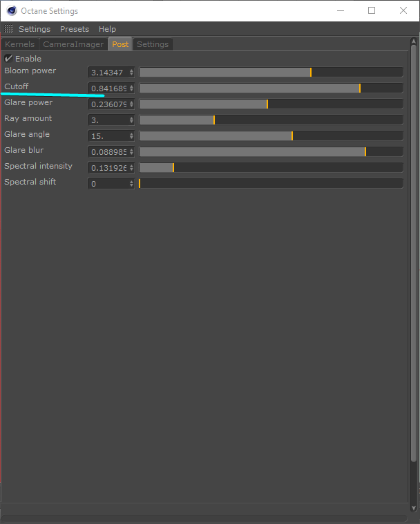Screen dimensions: 420x524
Task: Click the Cutoff label
Action: point(17,86)
